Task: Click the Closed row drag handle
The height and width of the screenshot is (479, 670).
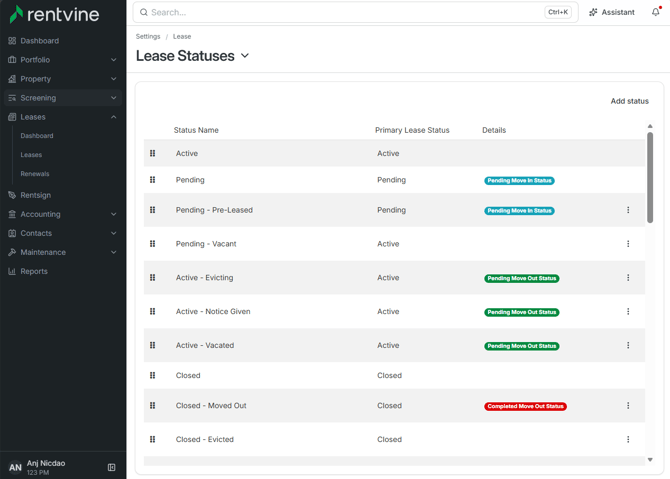Action: (153, 375)
